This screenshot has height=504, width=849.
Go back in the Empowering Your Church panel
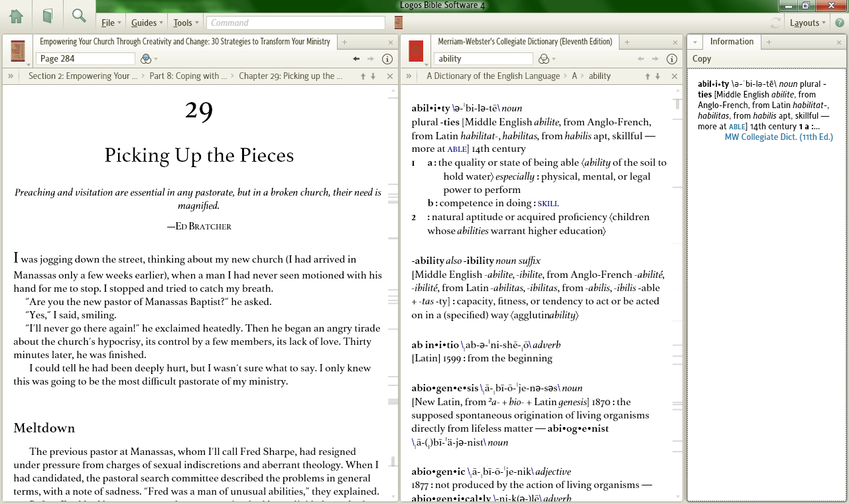pos(356,59)
